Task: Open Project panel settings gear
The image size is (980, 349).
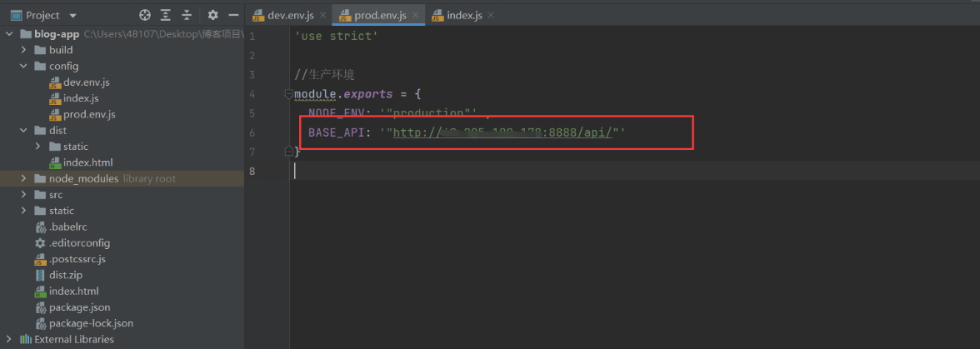Action: 213,15
